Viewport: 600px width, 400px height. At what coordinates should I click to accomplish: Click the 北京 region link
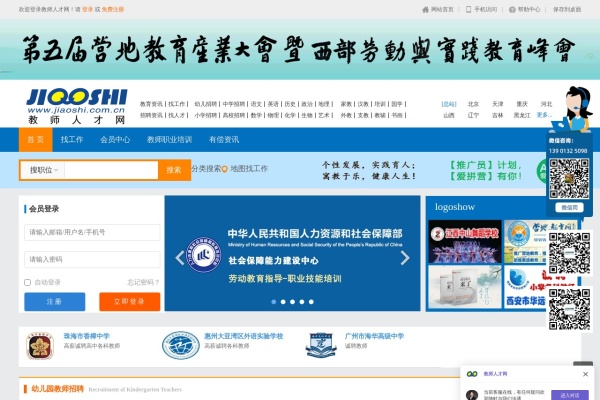pos(473,104)
